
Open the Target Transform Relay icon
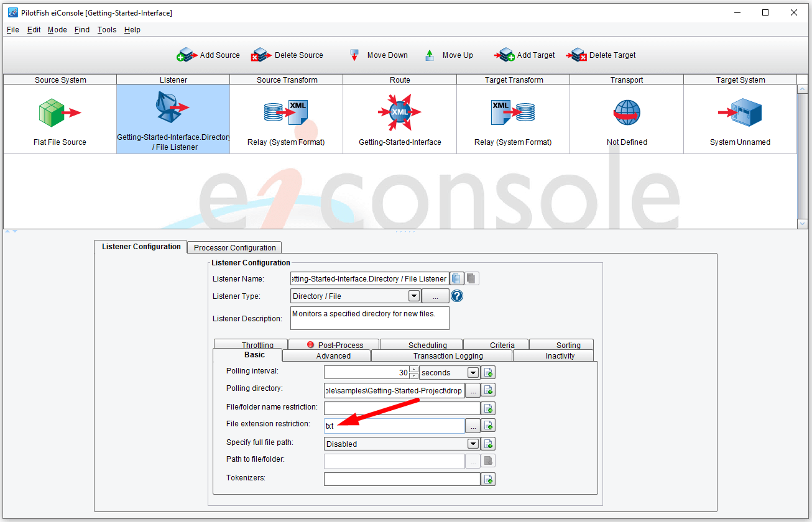[513, 112]
